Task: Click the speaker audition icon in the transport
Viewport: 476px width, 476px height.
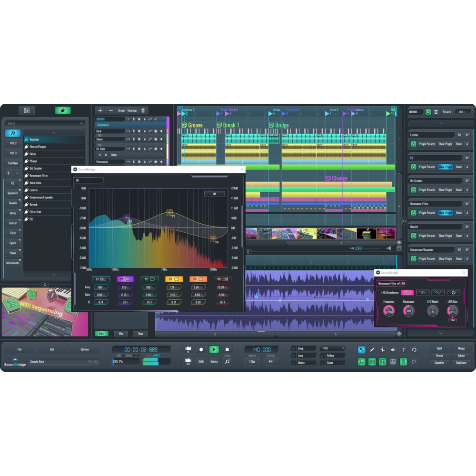Action: coord(393,349)
